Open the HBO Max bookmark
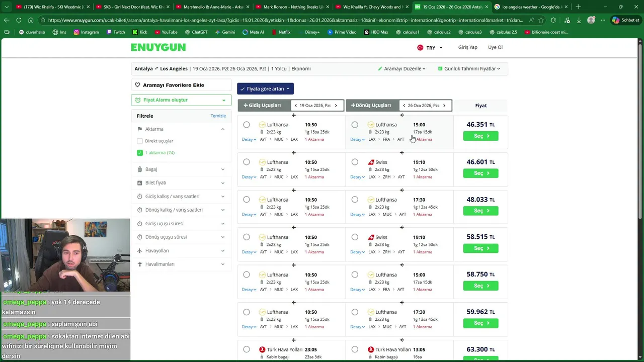 point(375,32)
